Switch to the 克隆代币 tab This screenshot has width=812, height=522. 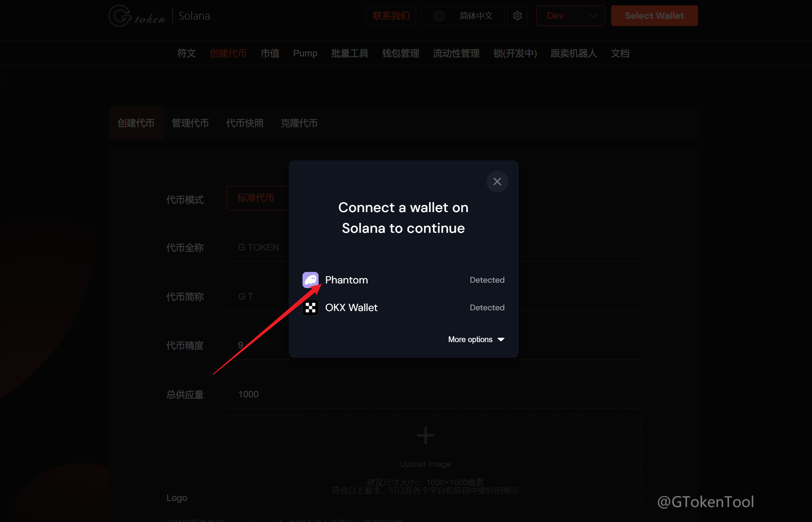[299, 123]
